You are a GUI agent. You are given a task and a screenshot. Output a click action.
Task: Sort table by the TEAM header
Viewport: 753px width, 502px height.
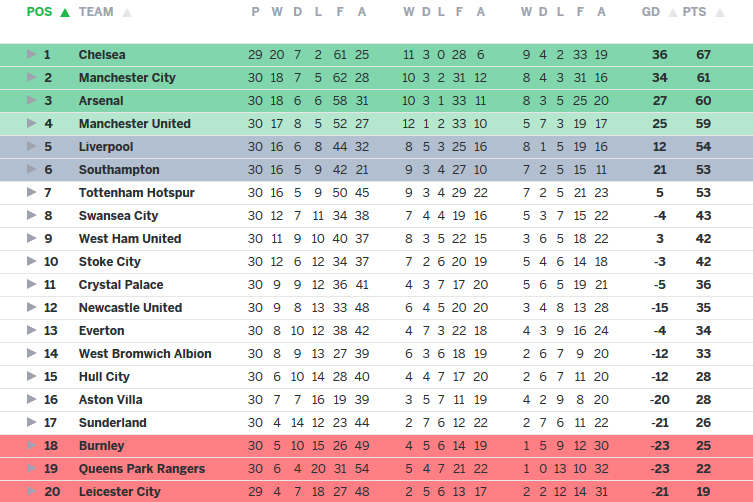(x=96, y=12)
